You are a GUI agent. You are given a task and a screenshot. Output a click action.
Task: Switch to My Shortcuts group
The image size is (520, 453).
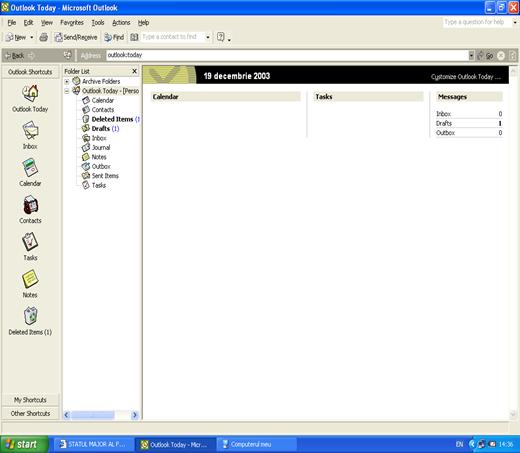[30, 400]
